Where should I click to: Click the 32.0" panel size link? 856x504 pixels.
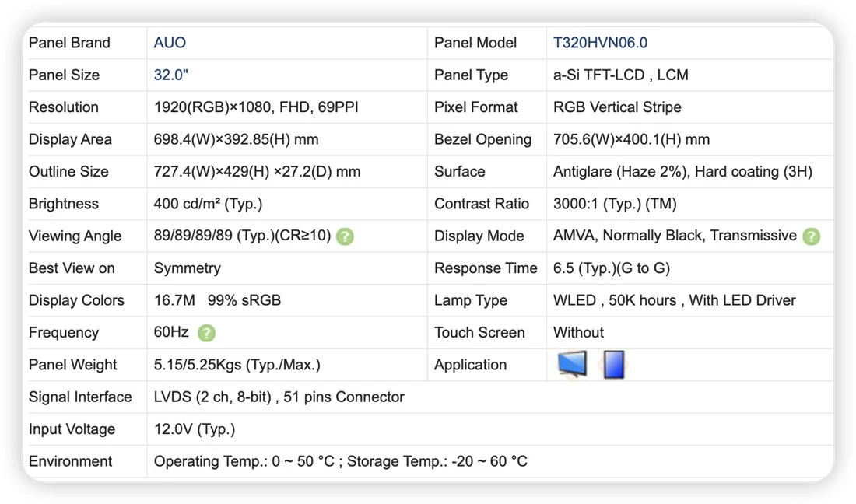point(171,75)
